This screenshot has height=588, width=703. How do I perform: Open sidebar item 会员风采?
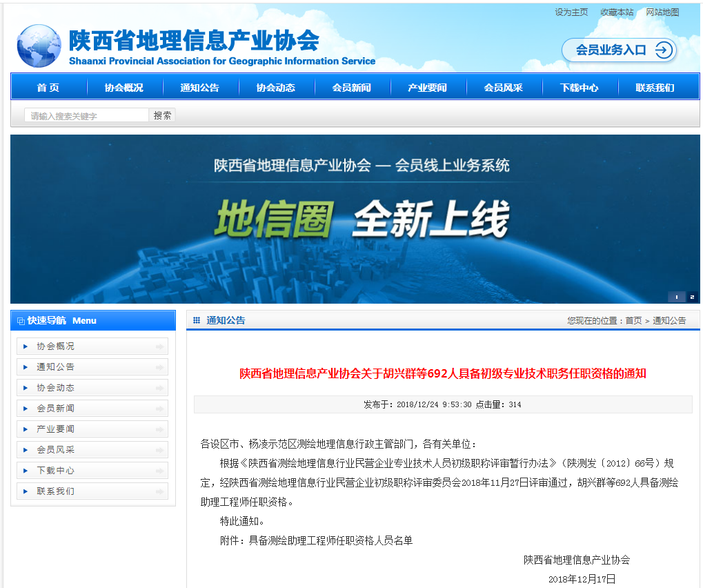coord(92,449)
